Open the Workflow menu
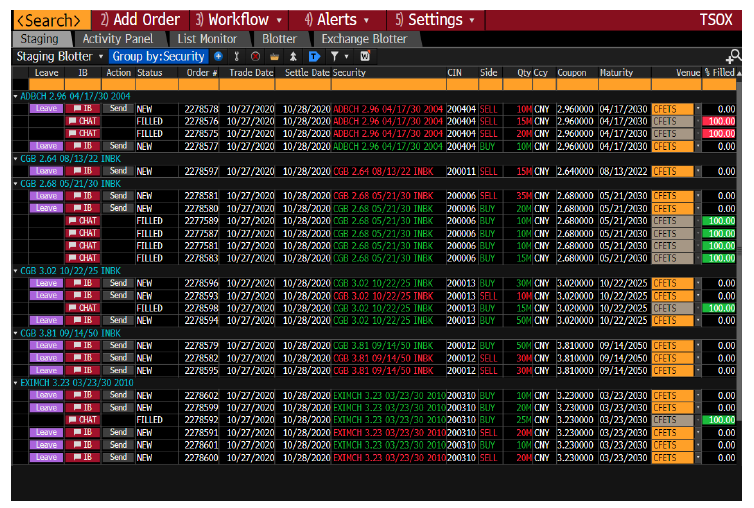Image resolution: width=754 pixels, height=508 pixels. point(240,20)
